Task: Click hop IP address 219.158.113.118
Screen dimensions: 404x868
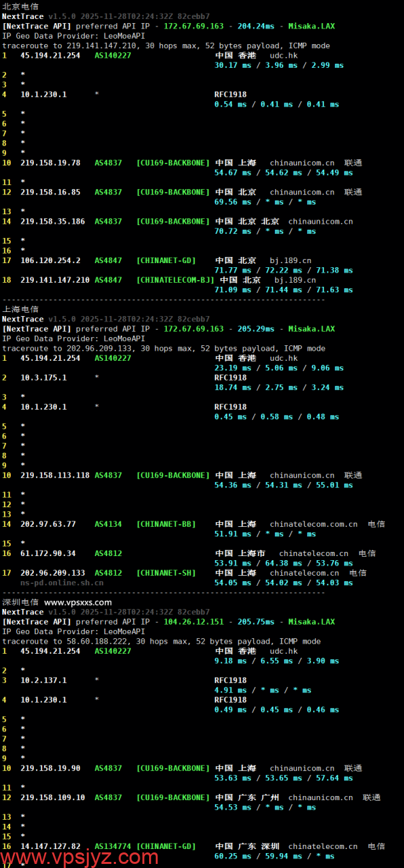Action: [55, 475]
